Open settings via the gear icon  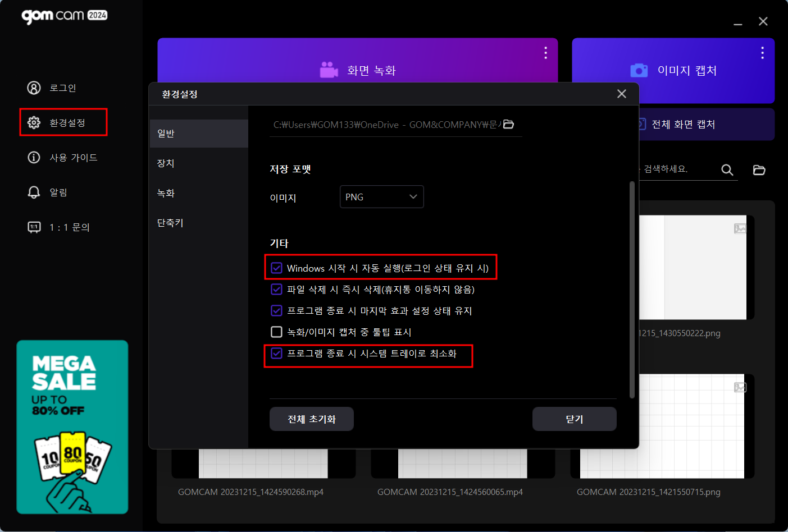pos(34,123)
